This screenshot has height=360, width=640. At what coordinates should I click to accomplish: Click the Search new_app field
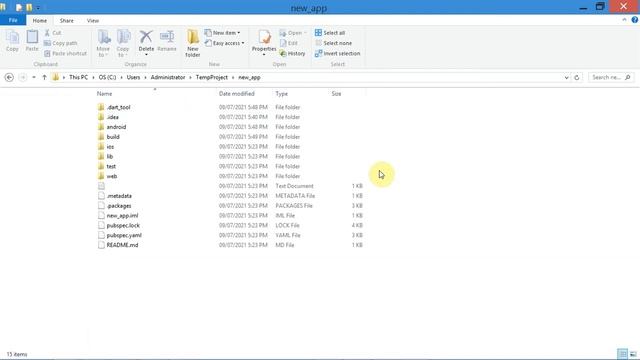point(611,77)
